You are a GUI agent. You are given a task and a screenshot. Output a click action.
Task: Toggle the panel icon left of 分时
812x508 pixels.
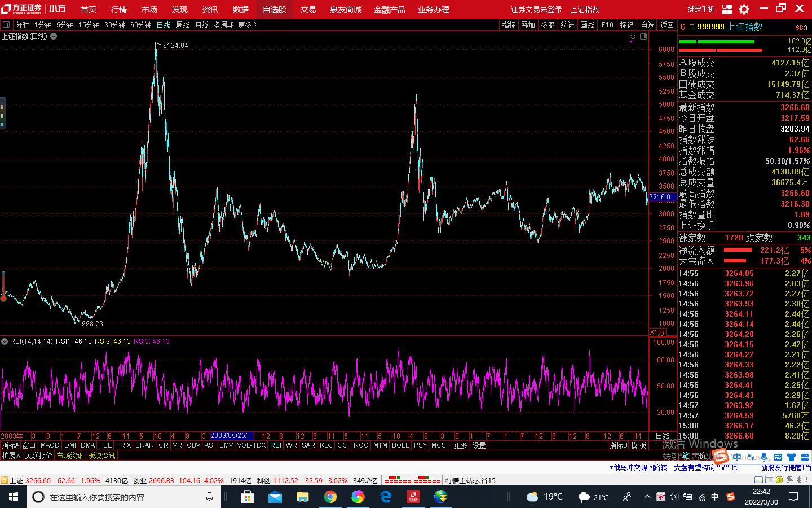[x=6, y=25]
